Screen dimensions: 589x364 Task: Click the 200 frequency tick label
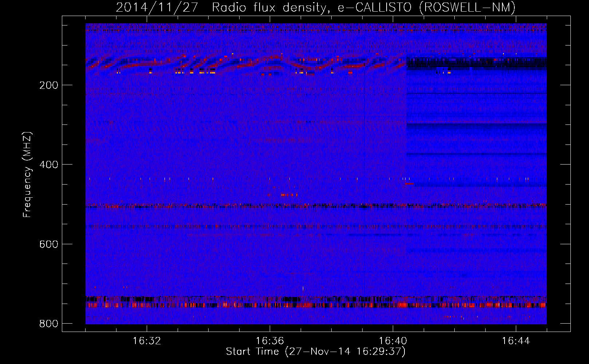click(x=49, y=85)
